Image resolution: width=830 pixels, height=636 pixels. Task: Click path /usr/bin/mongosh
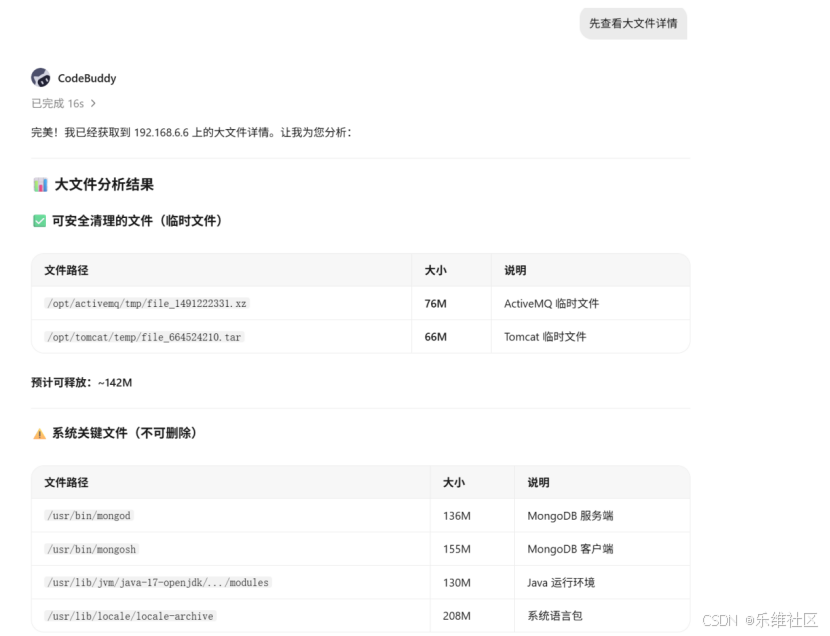[x=92, y=549]
